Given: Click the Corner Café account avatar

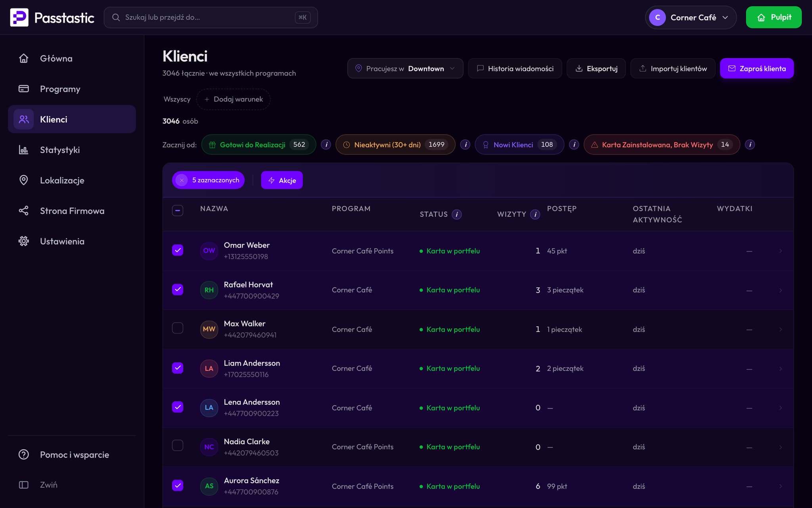Looking at the screenshot, I should (657, 17).
